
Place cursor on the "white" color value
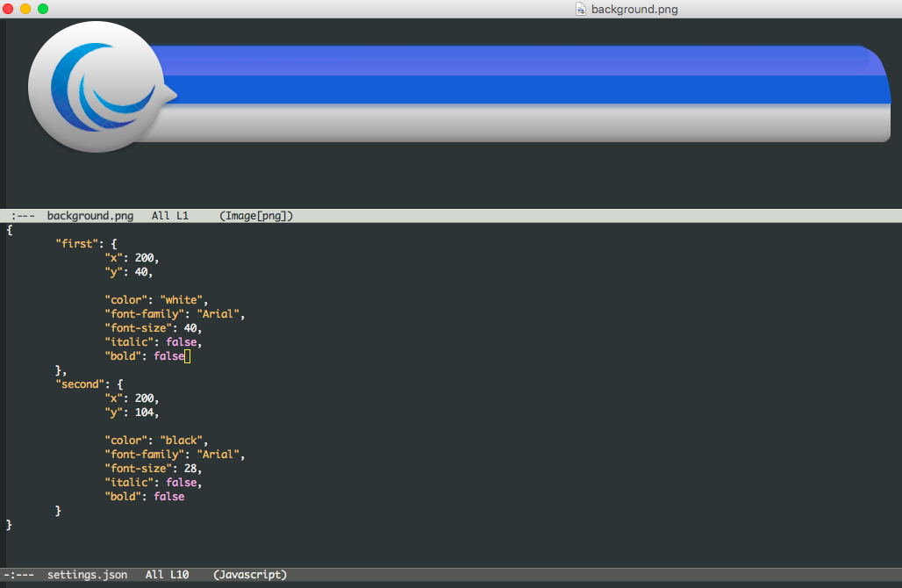pyautogui.click(x=182, y=300)
